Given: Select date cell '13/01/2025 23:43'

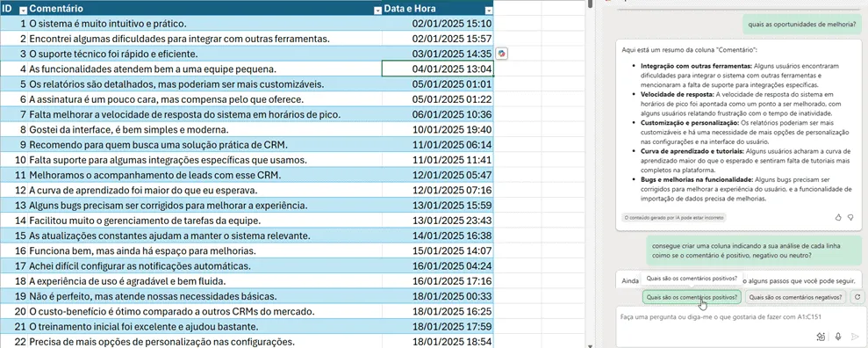Looking at the screenshot, I should (438, 221).
